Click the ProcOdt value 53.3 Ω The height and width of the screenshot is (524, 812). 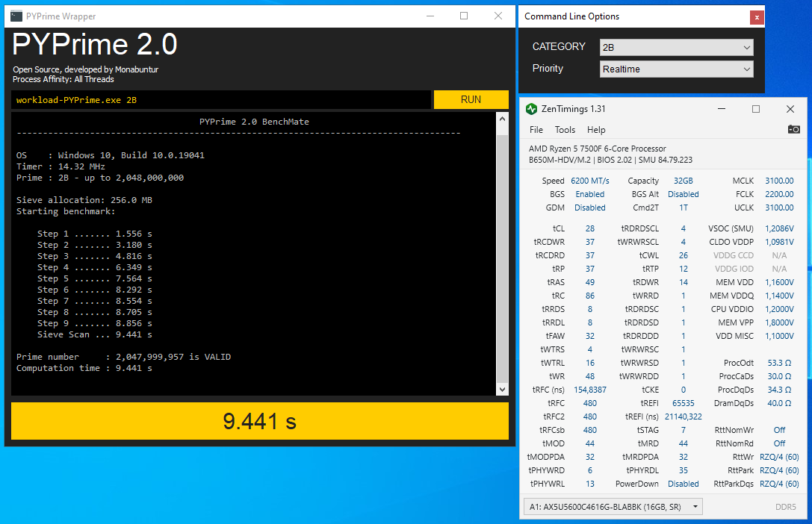pyautogui.click(x=779, y=363)
